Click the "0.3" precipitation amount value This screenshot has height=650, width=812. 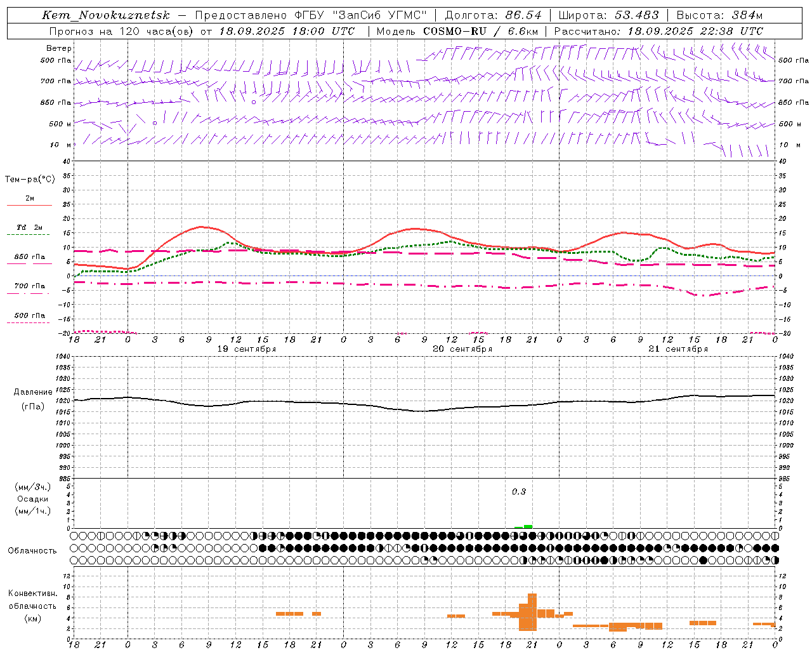point(519,491)
